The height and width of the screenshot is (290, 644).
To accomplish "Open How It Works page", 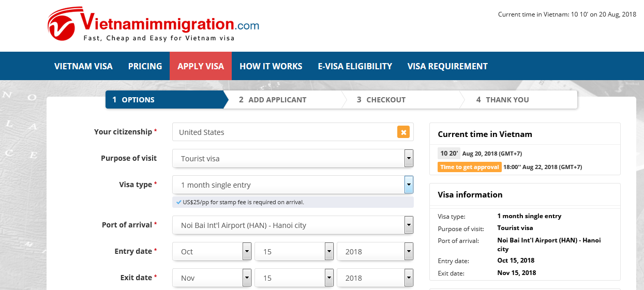I will coord(271,66).
